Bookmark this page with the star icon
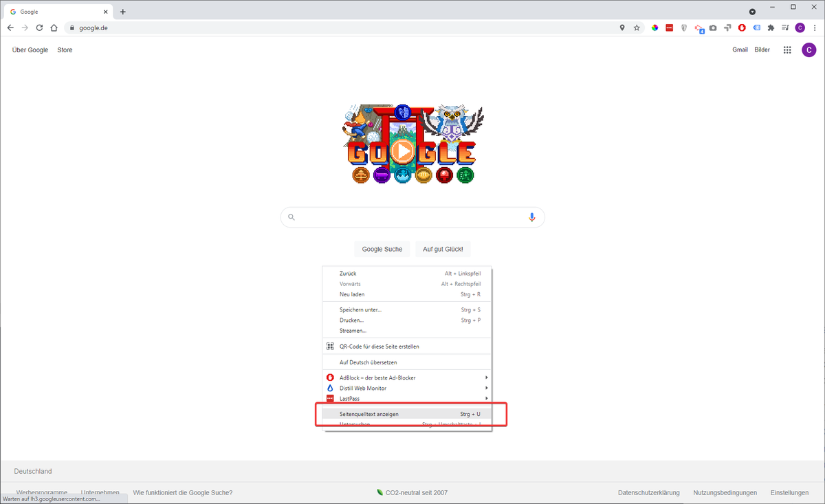The height and width of the screenshot is (504, 825). point(637,28)
